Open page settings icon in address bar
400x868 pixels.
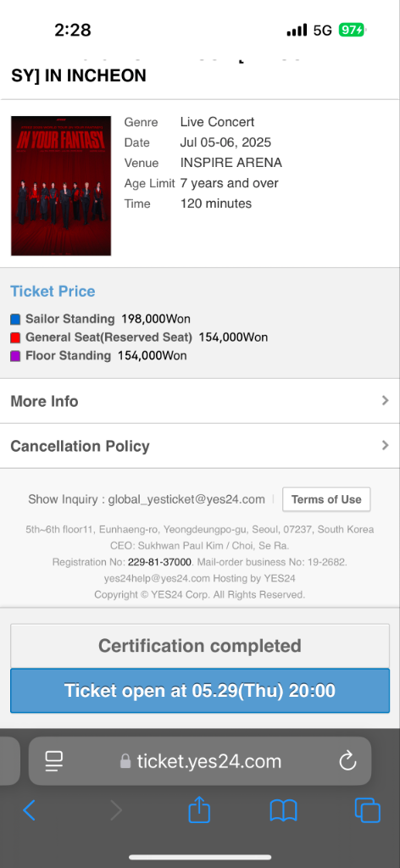click(54, 761)
